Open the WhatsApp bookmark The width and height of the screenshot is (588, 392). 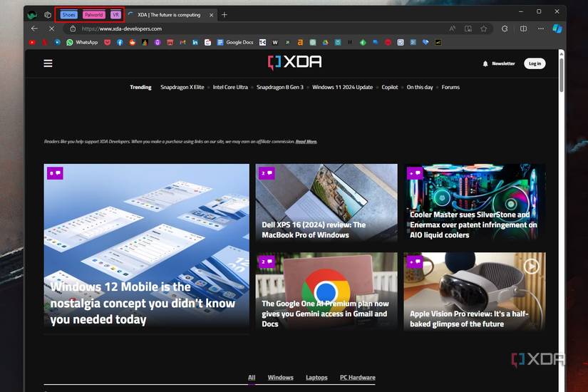pyautogui.click(x=82, y=42)
